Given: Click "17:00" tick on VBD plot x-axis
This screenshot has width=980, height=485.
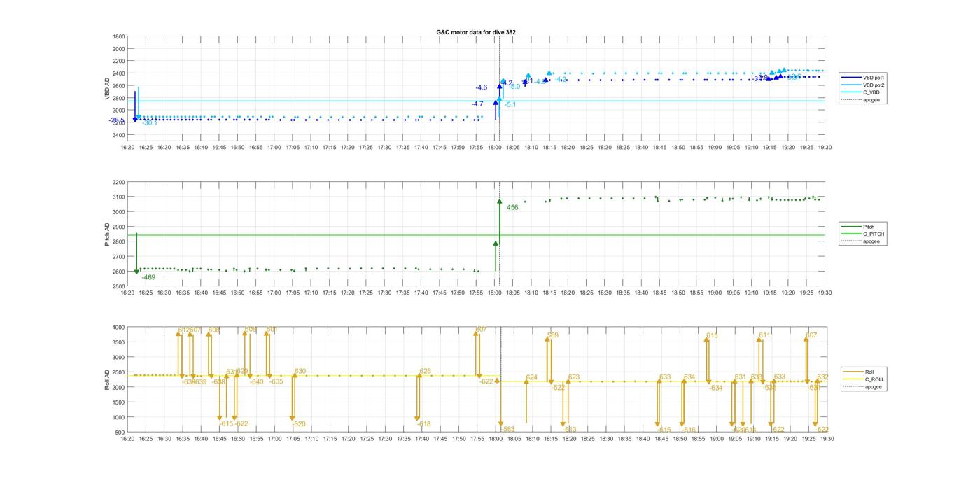Looking at the screenshot, I should point(274,148).
